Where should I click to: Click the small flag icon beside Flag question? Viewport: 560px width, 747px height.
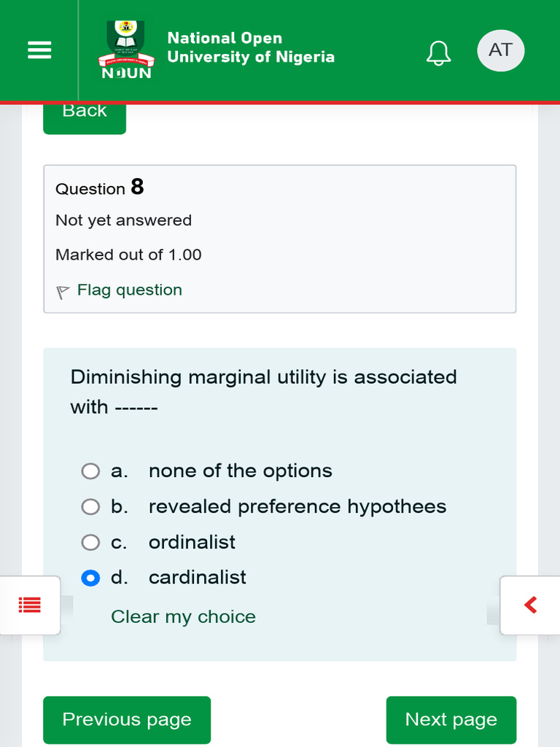click(63, 292)
